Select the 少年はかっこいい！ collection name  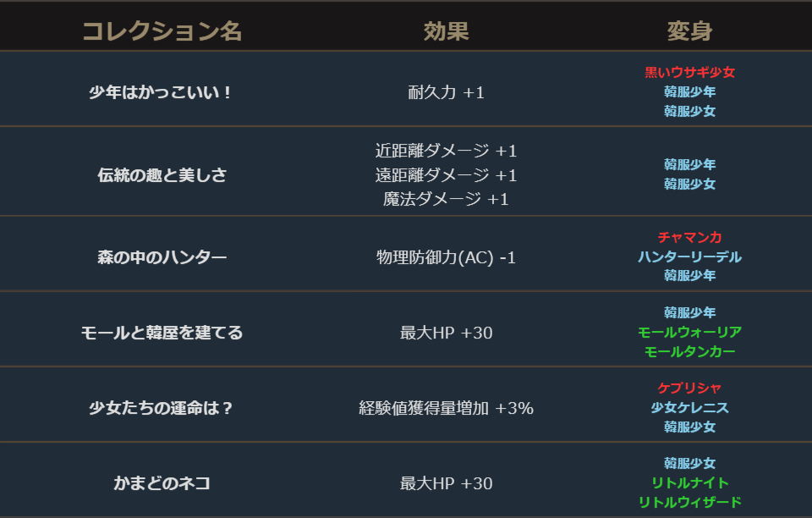click(x=162, y=92)
